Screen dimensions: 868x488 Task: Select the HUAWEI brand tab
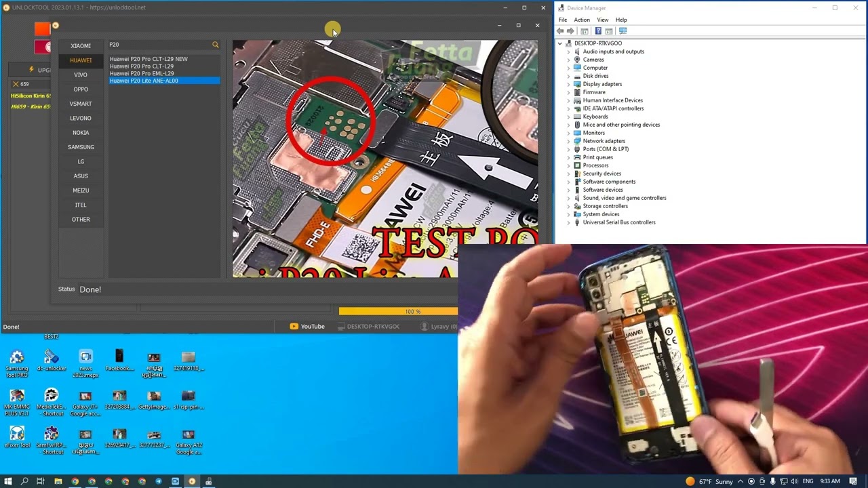tap(81, 60)
